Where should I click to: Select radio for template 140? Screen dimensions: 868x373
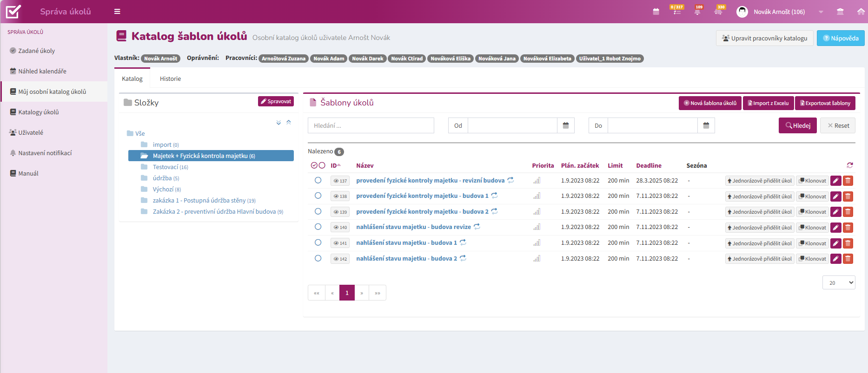coord(318,227)
